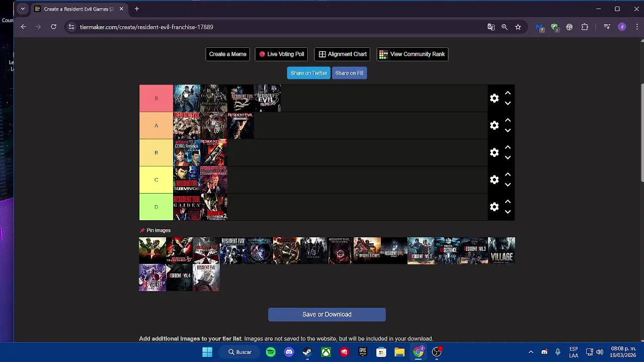Select Code: Veronica X cover in B tier

[x=187, y=152]
